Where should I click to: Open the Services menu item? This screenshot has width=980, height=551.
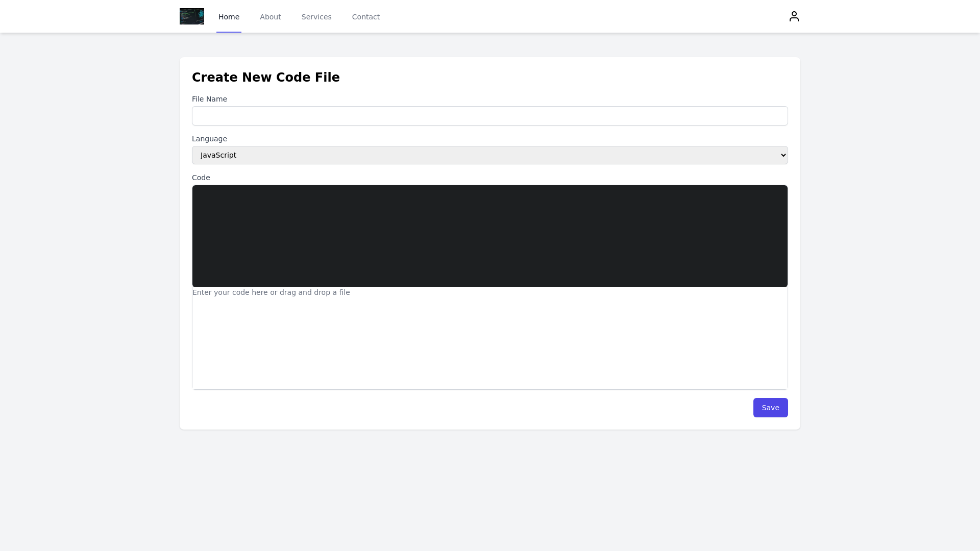tap(316, 16)
